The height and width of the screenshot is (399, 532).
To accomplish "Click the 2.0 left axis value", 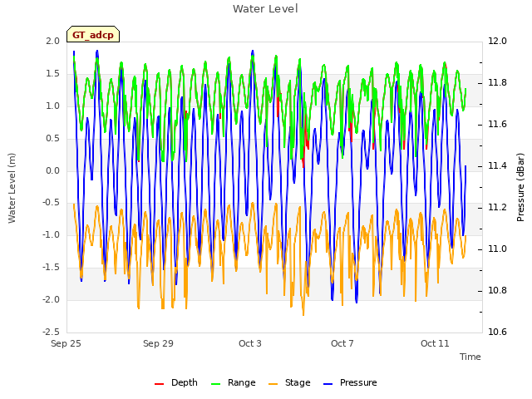I will point(52,41).
